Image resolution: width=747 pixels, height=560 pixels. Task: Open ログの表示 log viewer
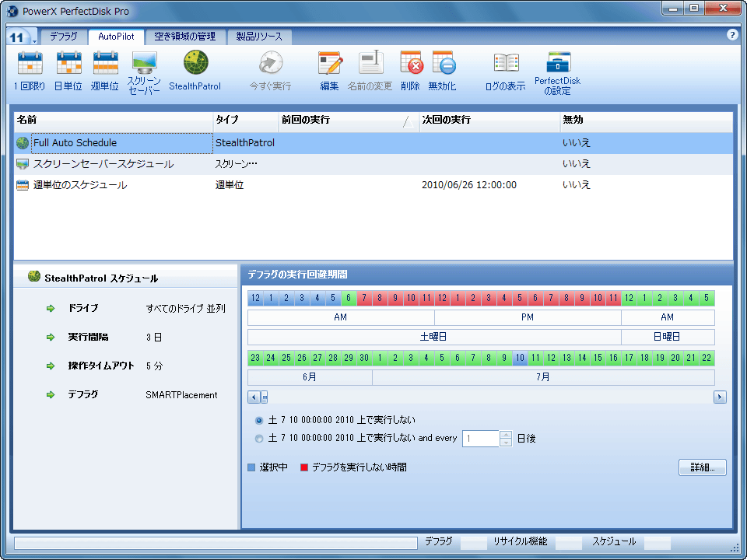(506, 71)
